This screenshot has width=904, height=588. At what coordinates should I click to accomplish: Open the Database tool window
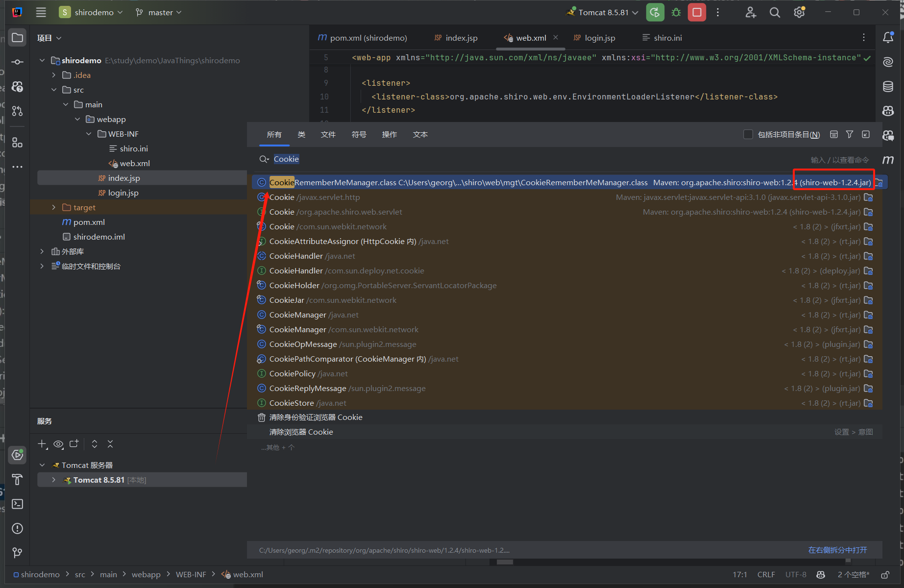click(x=888, y=87)
